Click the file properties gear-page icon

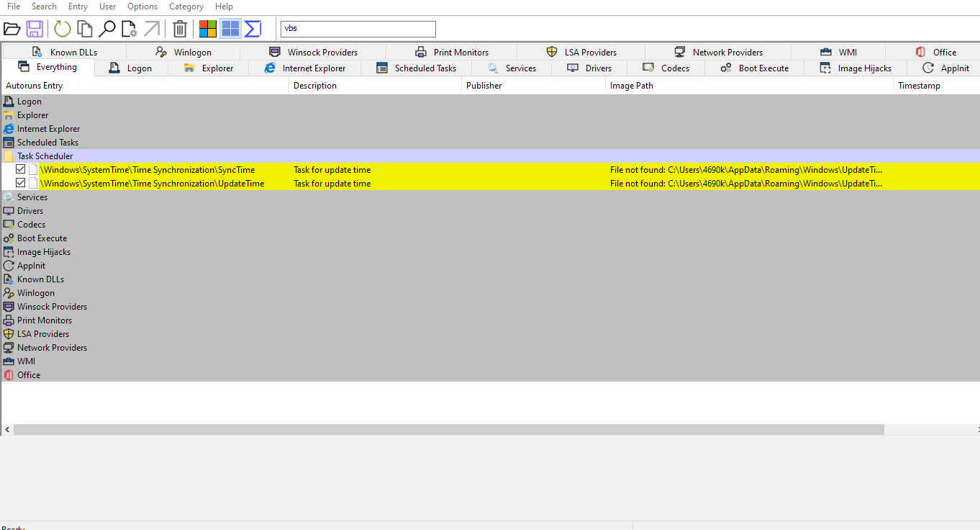click(130, 29)
